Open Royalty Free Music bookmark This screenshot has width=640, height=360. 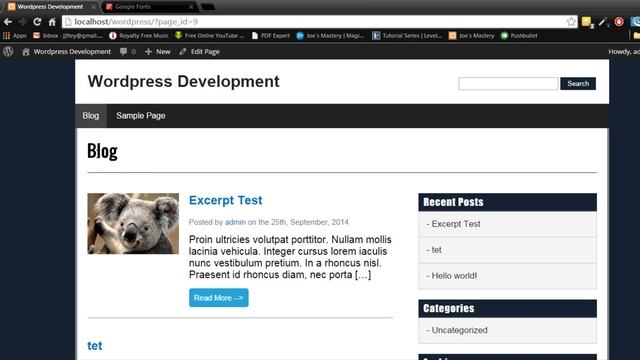point(139,36)
